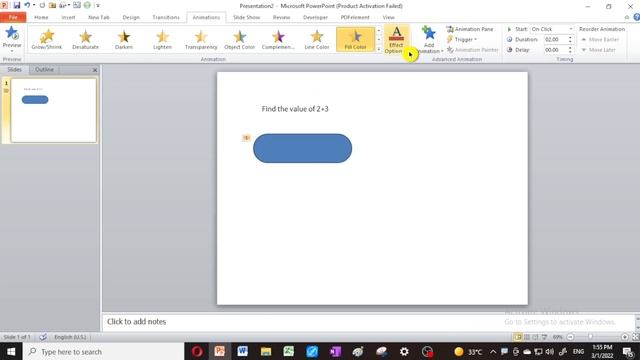Switch to the Home ribbon tab
The height and width of the screenshot is (360, 640).
pyautogui.click(x=41, y=17)
